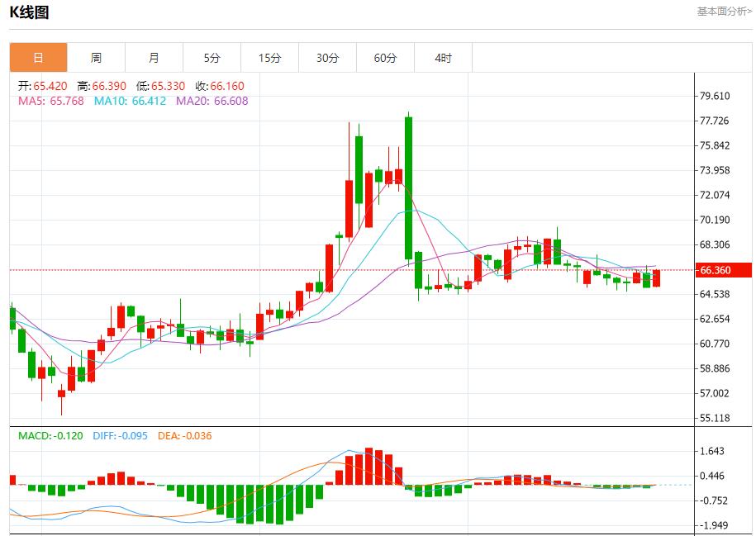Select the 5分 timeframe
This screenshot has height=536, width=756.
click(212, 57)
